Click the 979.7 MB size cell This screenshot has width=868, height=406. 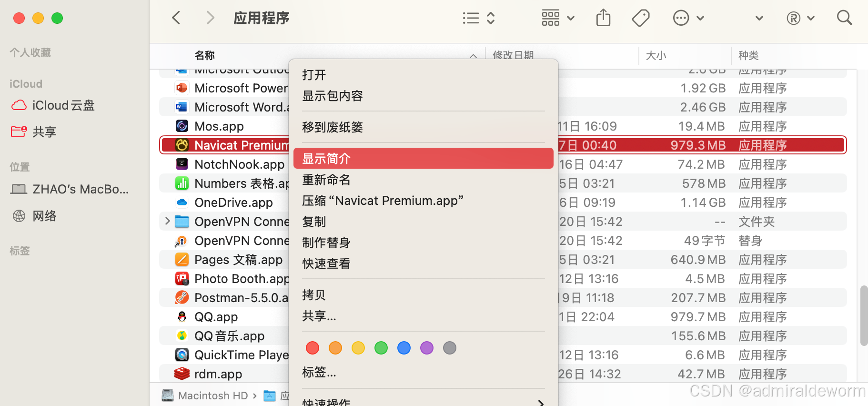tap(698, 317)
